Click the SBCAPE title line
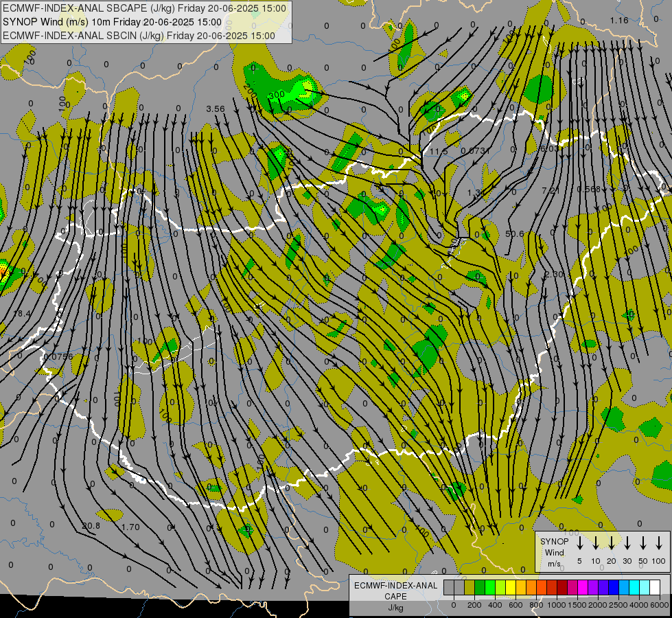The image size is (672, 618). point(144,8)
